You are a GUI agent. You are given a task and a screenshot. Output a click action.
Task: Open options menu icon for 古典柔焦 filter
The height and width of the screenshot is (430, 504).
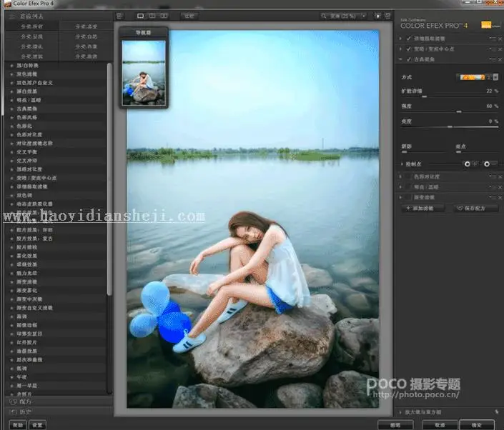click(x=493, y=59)
